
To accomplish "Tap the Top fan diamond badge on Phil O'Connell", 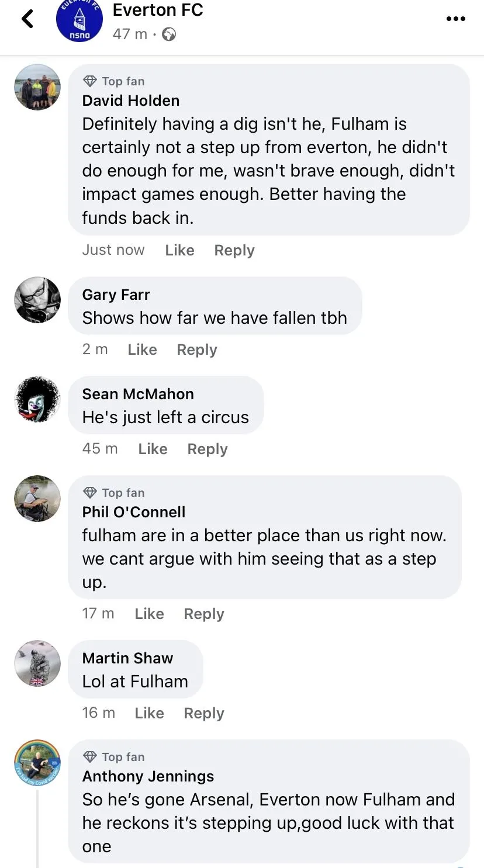I will [x=90, y=493].
